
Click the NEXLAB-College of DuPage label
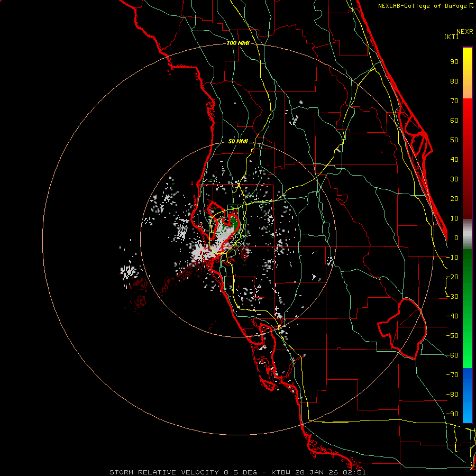click(x=423, y=6)
